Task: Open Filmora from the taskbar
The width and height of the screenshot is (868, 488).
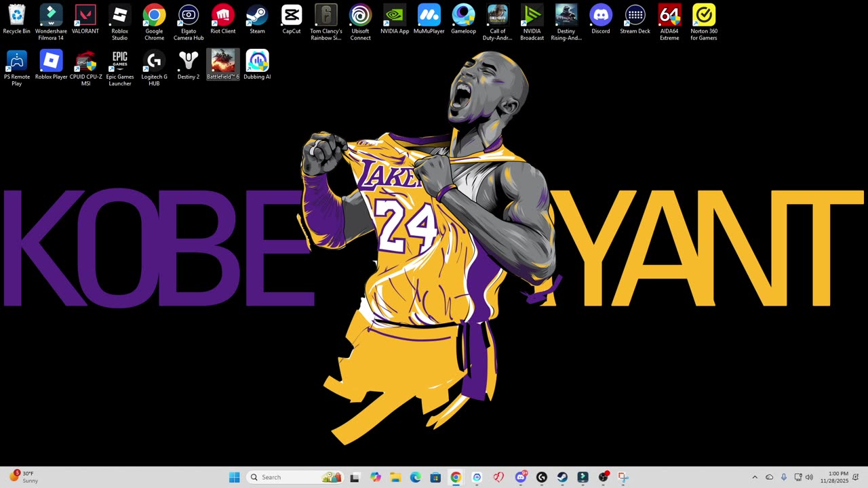Action: (x=583, y=477)
